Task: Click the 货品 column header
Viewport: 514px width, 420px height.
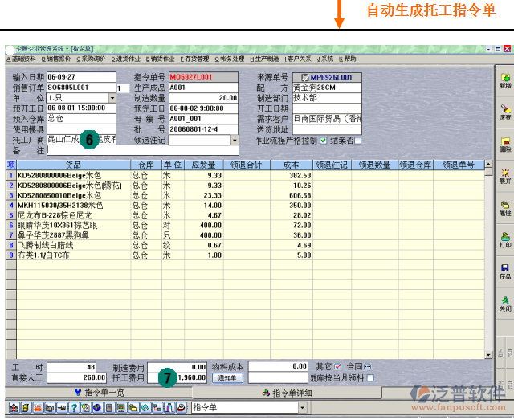Action: 72,165
